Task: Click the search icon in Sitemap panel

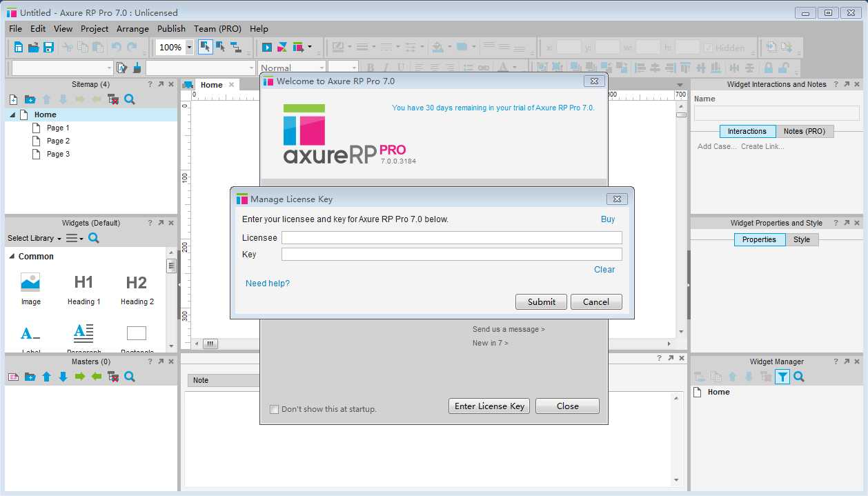Action: tap(129, 99)
